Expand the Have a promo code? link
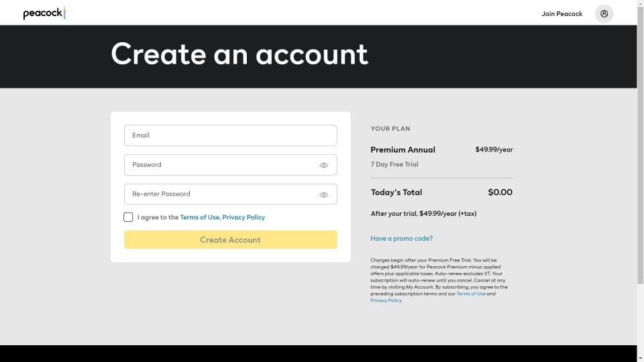 (x=401, y=238)
